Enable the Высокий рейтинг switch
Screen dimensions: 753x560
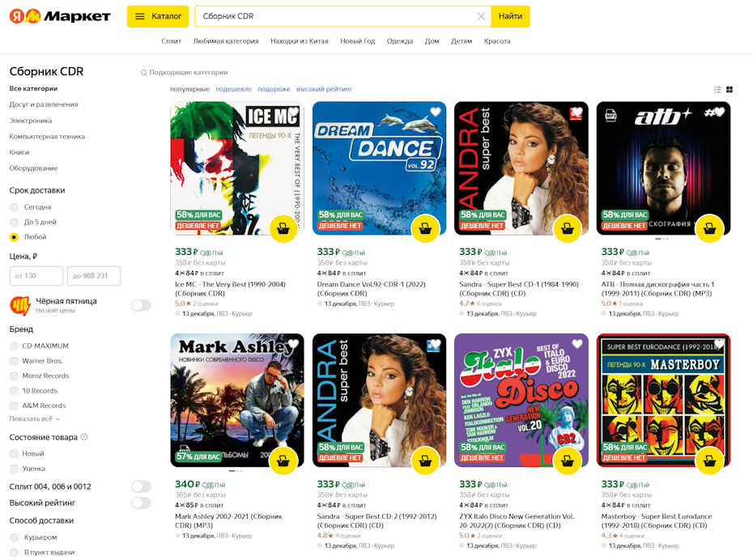pyautogui.click(x=141, y=503)
